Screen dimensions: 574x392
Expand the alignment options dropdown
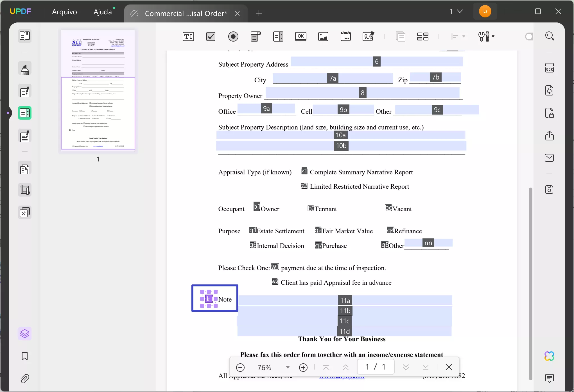(463, 37)
